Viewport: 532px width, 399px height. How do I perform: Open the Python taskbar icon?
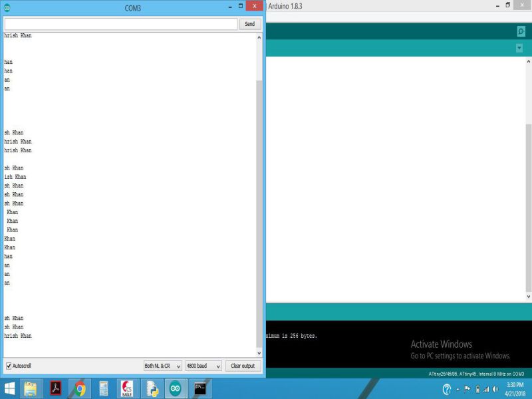click(152, 388)
